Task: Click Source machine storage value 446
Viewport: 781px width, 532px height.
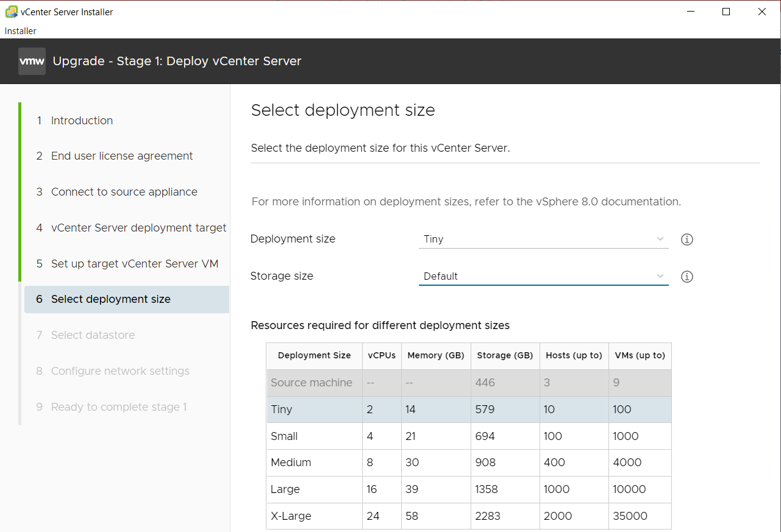Action: (485, 383)
